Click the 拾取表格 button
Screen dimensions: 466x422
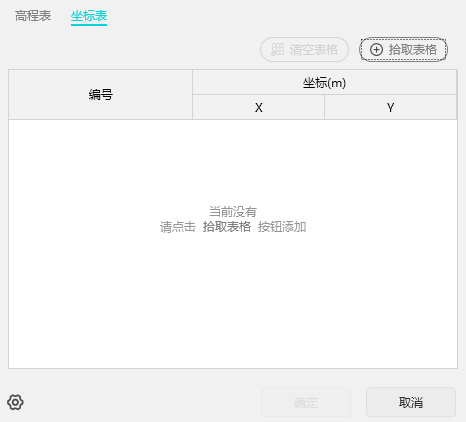click(403, 50)
